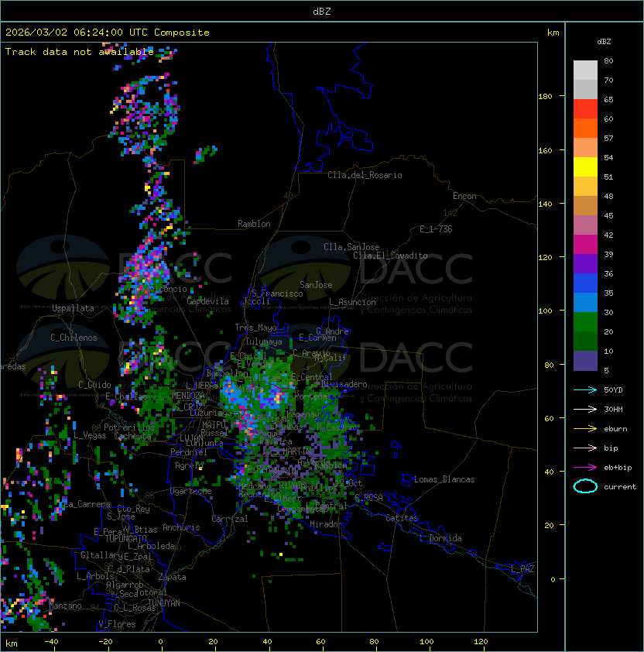Click the 'Capdevila' place label
This screenshot has width=644, height=652.
pos(208,301)
